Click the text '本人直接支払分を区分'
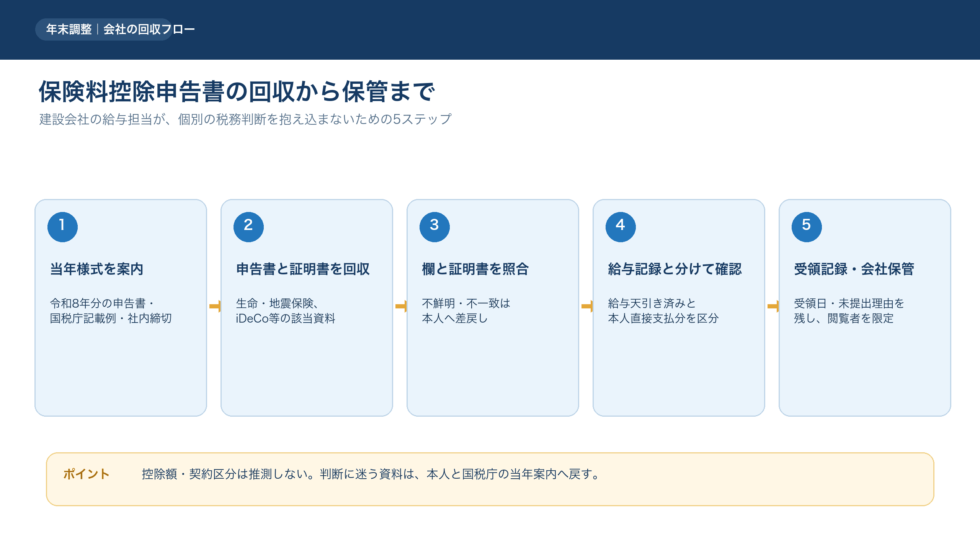Screen dimensions: 980x551 pos(663,318)
